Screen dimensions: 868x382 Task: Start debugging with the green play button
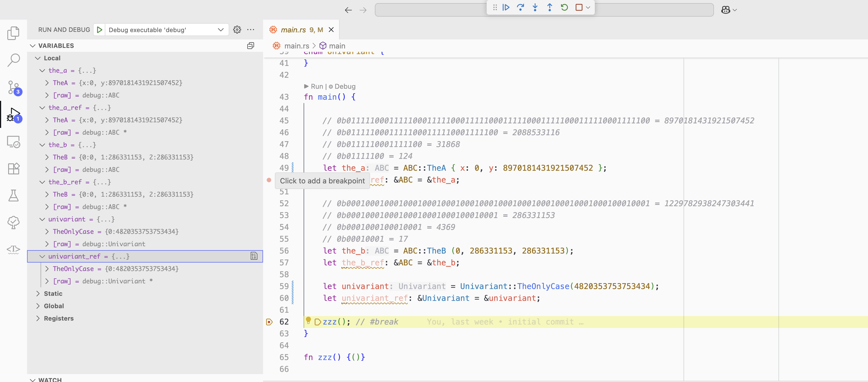coord(99,30)
